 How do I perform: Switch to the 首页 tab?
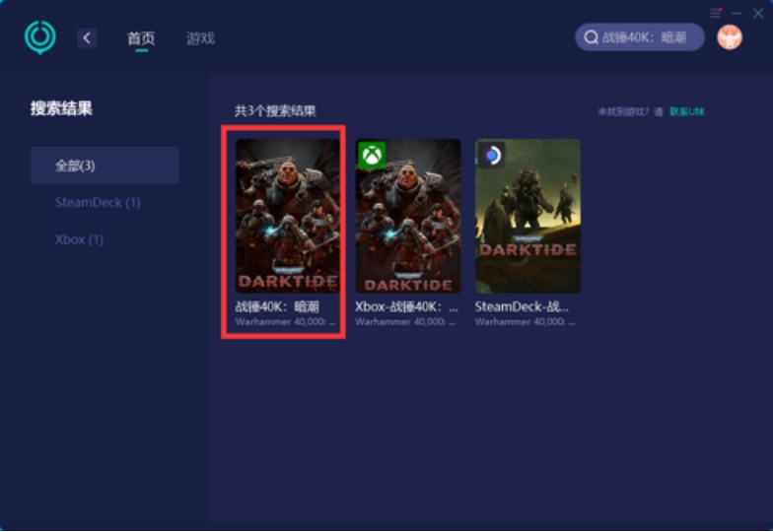coord(142,37)
